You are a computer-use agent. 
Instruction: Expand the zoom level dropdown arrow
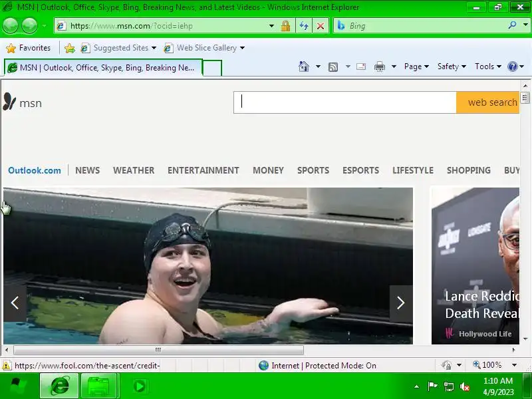click(x=514, y=365)
